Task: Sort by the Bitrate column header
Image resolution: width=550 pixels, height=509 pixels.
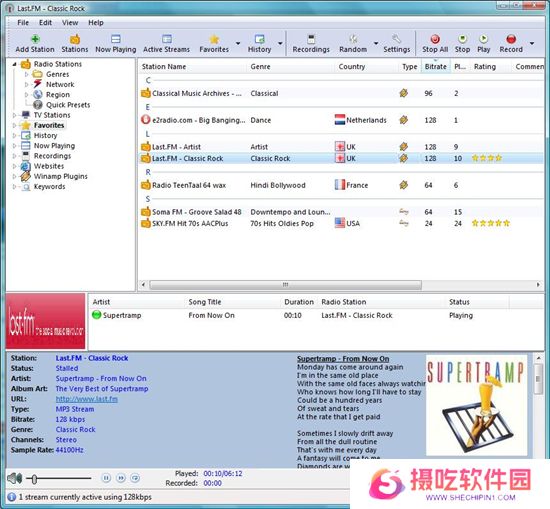Action: (x=436, y=67)
